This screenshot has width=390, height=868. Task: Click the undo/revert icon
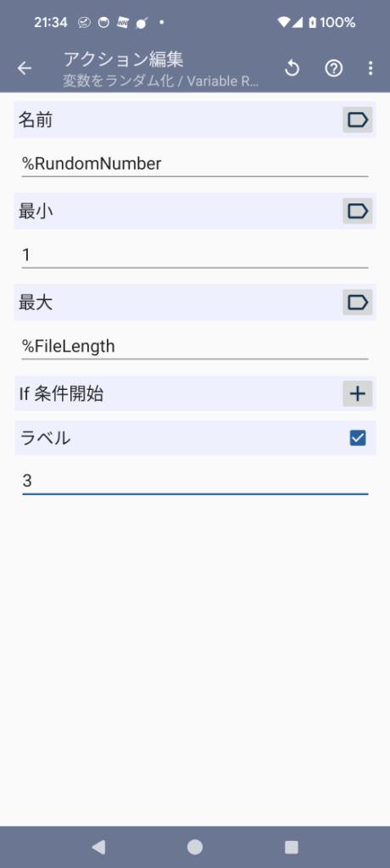(292, 68)
